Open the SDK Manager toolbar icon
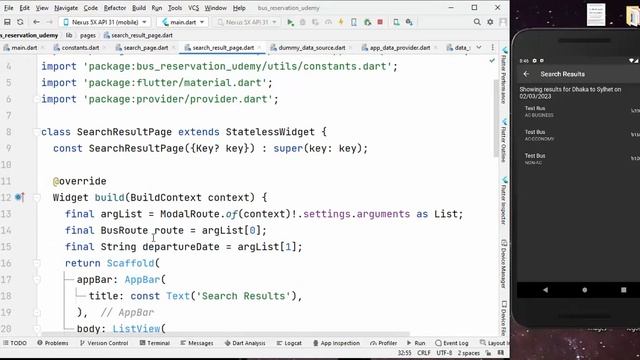This screenshot has width=640, height=360. 409,22
